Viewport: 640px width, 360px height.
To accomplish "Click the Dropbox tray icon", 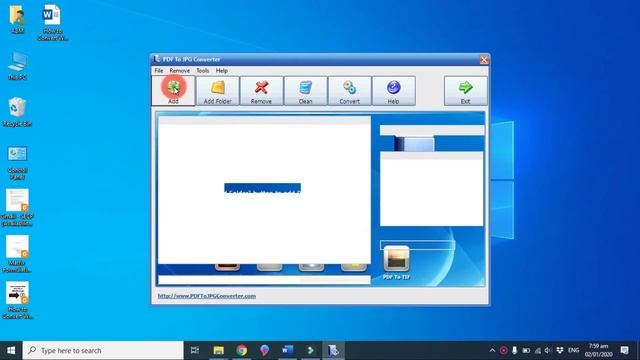I will [x=560, y=350].
